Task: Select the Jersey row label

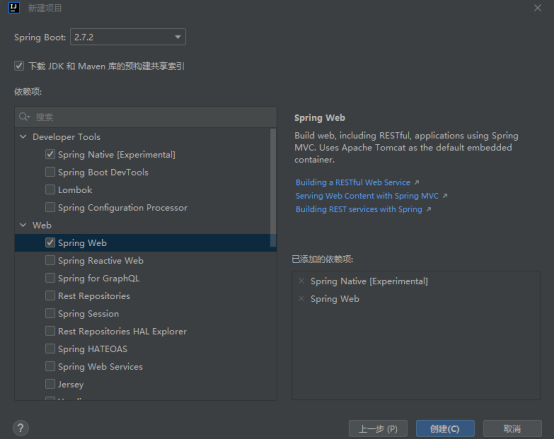Action: click(x=71, y=385)
